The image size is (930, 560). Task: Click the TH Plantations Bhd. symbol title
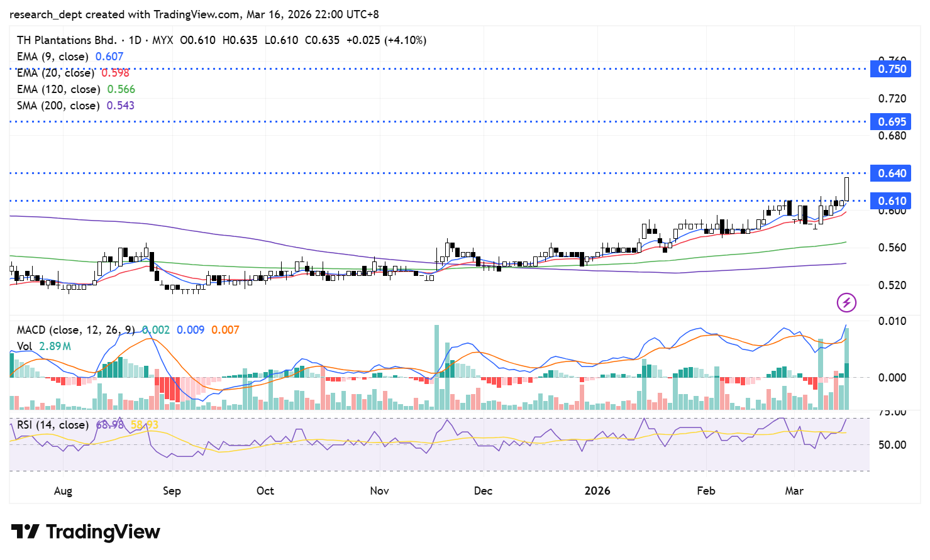pos(67,40)
